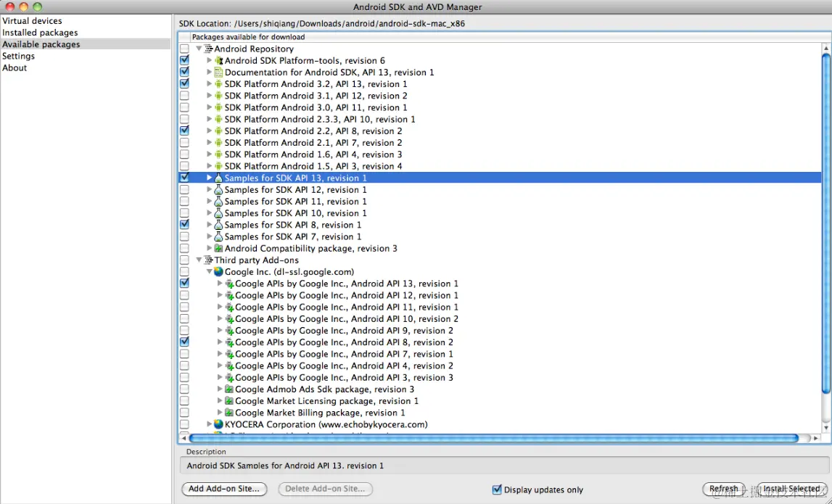Click the Packages available for download header
The image size is (832, 504).
click(x=248, y=37)
